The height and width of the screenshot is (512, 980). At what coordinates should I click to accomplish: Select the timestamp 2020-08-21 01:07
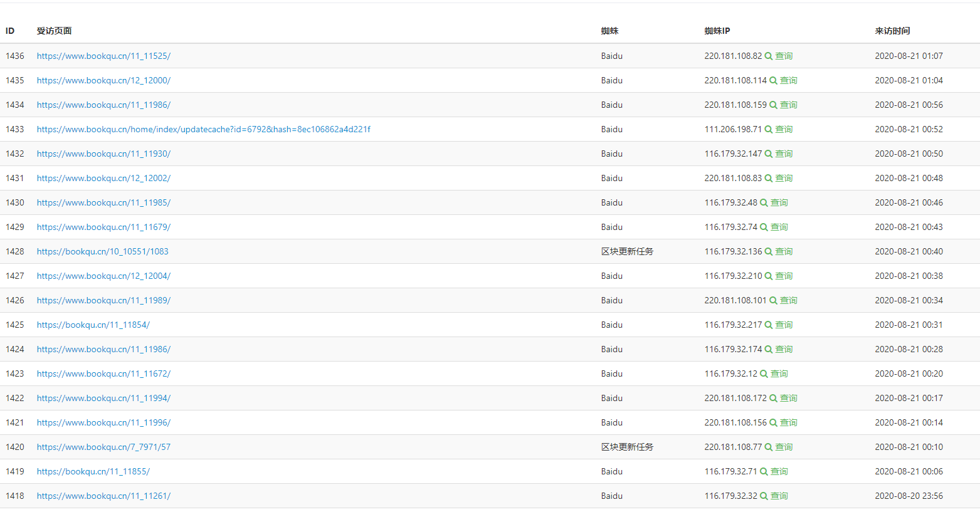point(909,56)
